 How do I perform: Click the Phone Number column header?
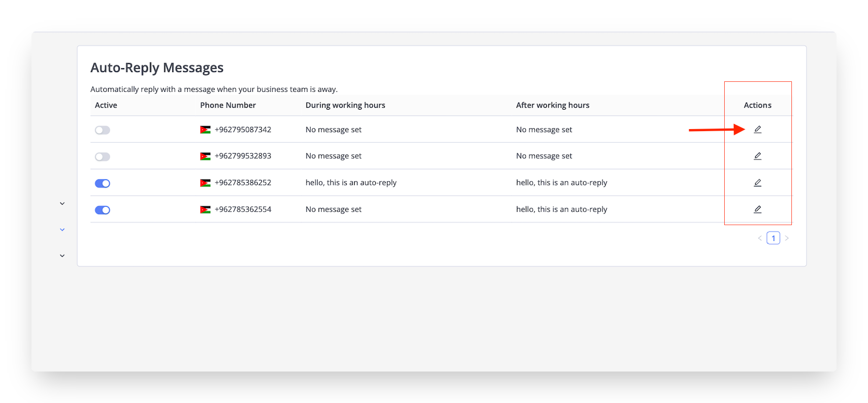pos(228,105)
